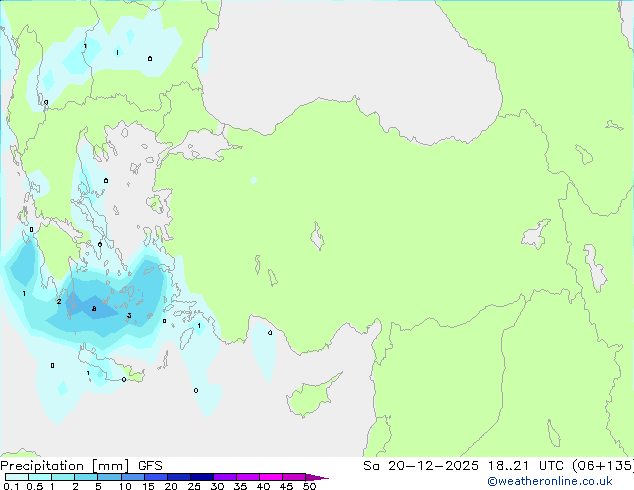Click the island of Cyprus on map
Screen dimensions: 634x490
pos(313,395)
